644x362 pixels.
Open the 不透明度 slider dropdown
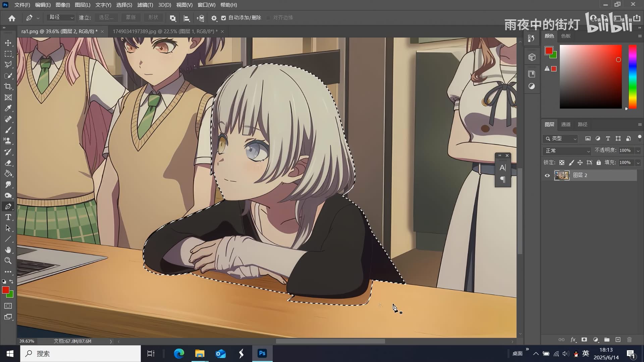click(x=638, y=150)
